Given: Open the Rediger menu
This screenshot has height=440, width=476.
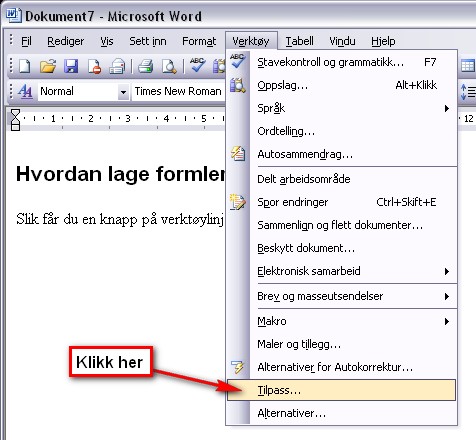Looking at the screenshot, I should tap(66, 41).
